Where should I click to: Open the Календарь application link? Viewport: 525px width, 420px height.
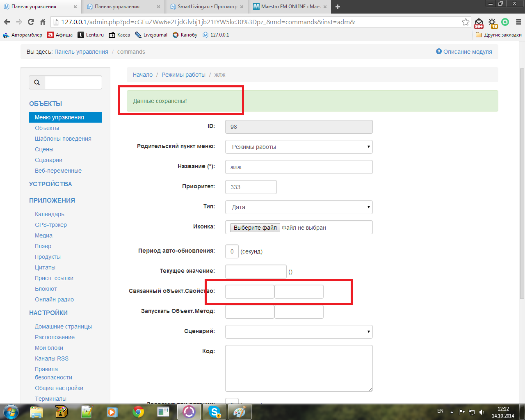point(50,214)
